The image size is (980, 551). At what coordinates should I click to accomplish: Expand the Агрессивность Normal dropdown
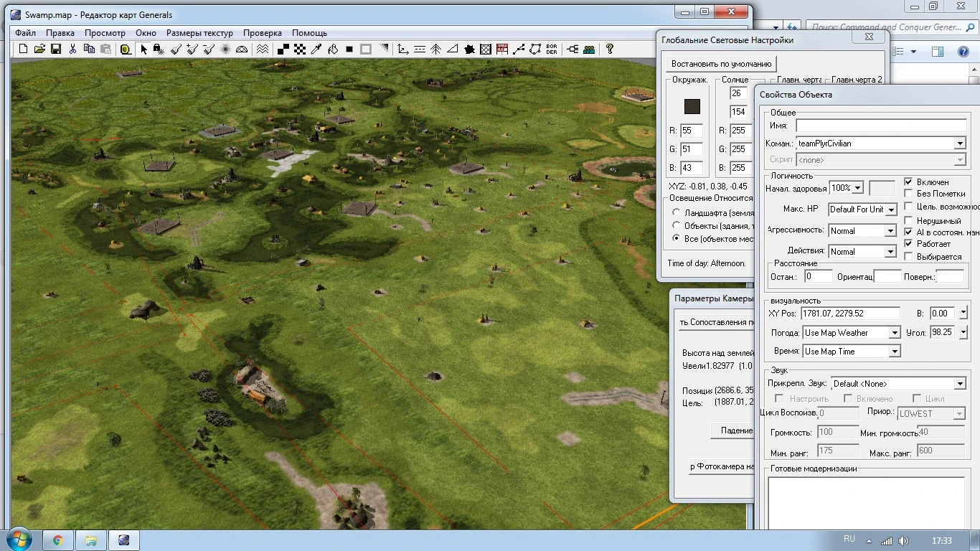pos(890,231)
